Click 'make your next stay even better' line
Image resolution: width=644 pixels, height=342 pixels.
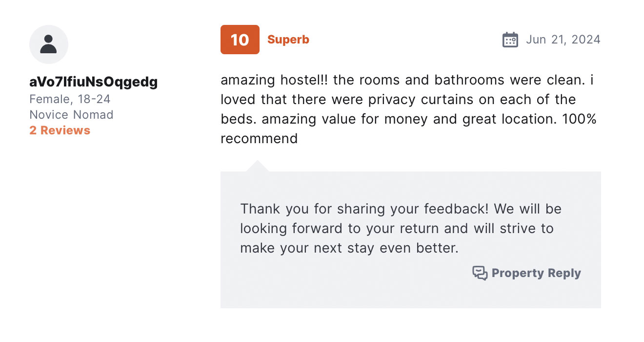349,248
